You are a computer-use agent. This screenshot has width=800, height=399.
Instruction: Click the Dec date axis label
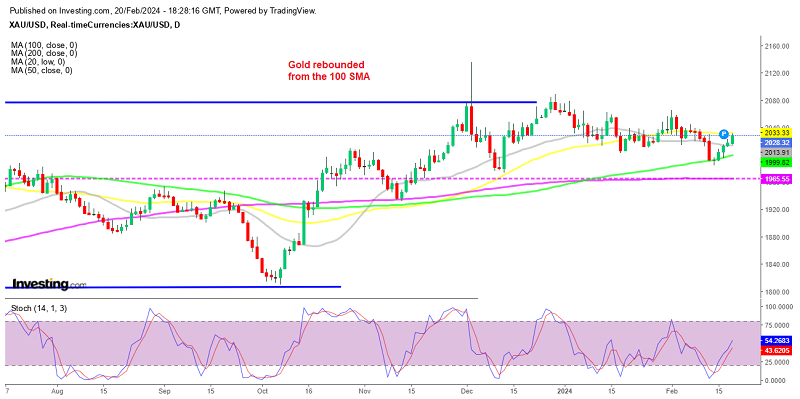coord(467,392)
